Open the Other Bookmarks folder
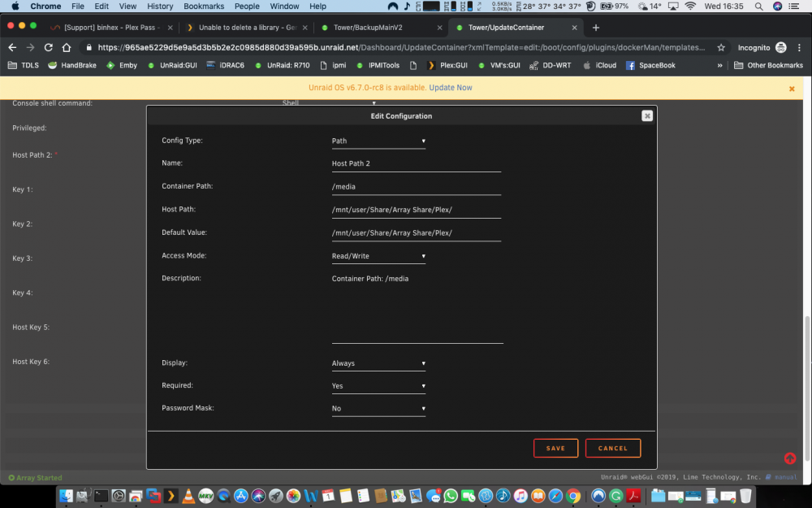Viewport: 812px width, 508px height. pos(768,65)
